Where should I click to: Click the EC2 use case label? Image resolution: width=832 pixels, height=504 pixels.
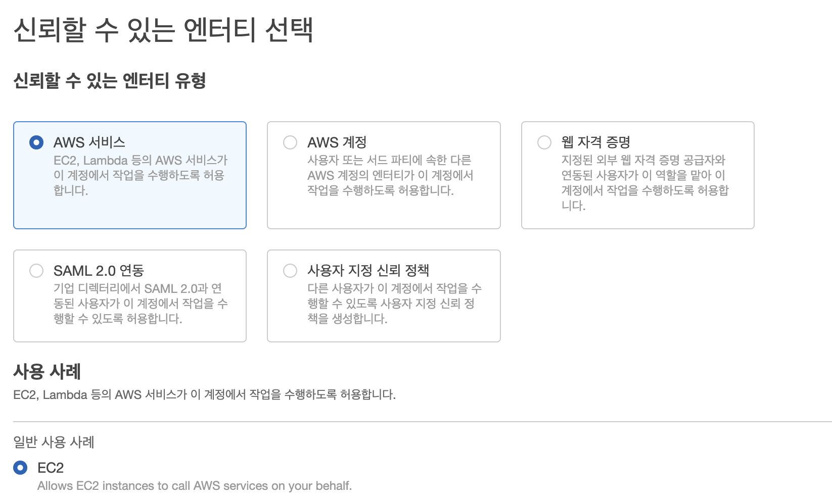click(51, 468)
